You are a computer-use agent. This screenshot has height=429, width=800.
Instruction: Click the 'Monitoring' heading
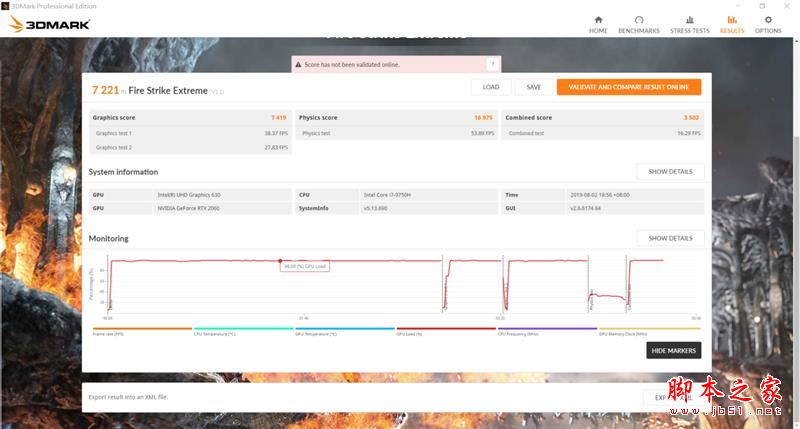coord(109,238)
